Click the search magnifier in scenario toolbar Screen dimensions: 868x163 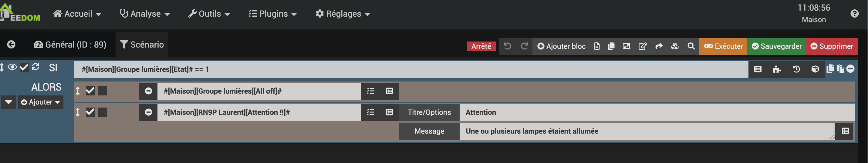[x=691, y=46]
